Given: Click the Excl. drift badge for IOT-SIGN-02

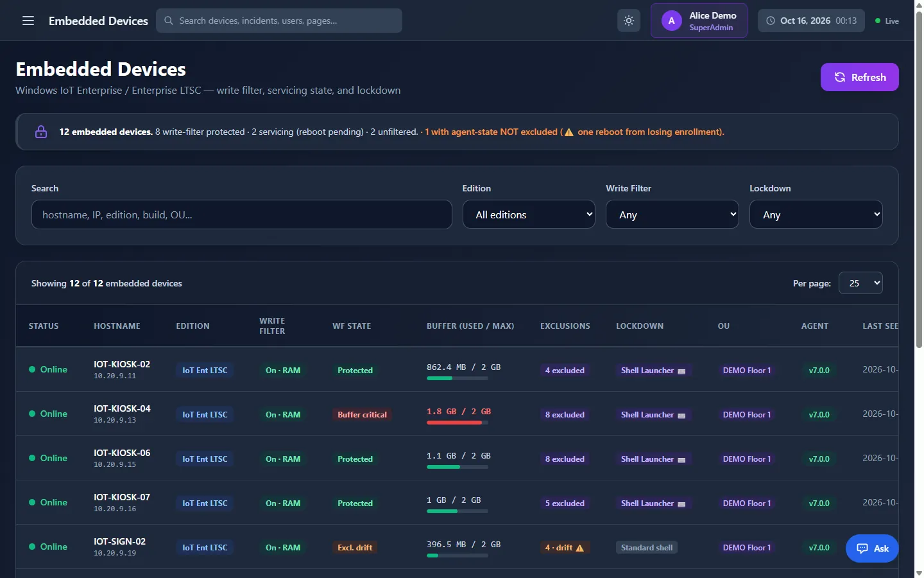Looking at the screenshot, I should pyautogui.click(x=355, y=548).
